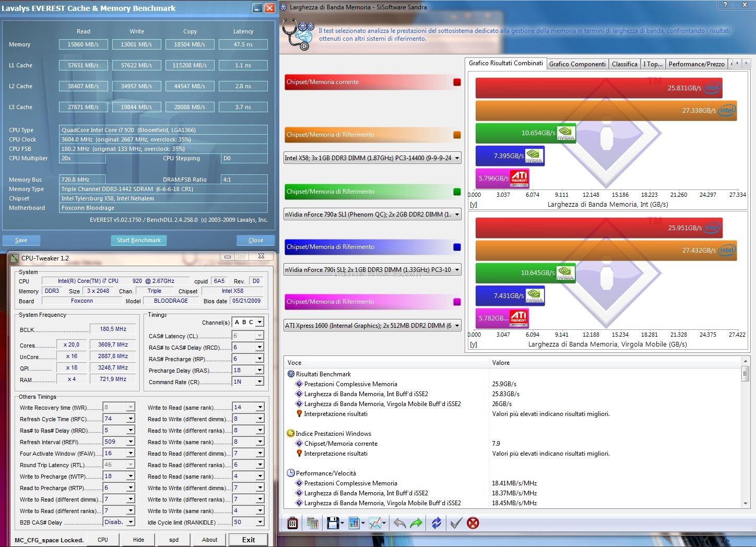Open bar chart icon's dropdown arrow in Sandra

click(363, 523)
